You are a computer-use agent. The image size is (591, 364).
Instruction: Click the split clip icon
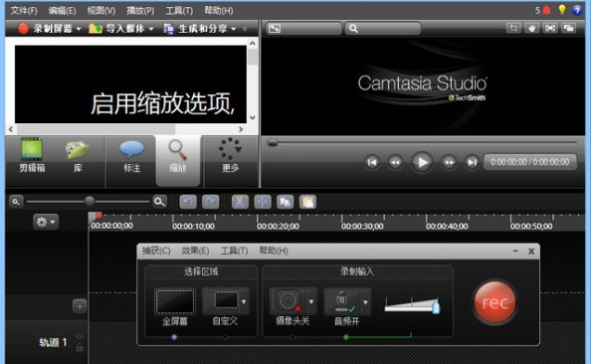263,202
